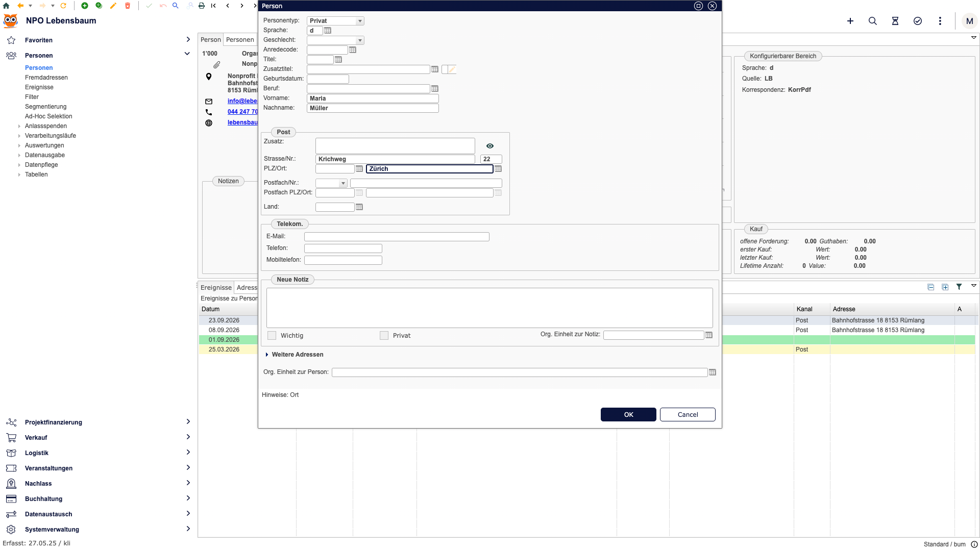This screenshot has height=551, width=980.
Task: Open Fremdadressen in the sidebar
Action: click(x=46, y=78)
